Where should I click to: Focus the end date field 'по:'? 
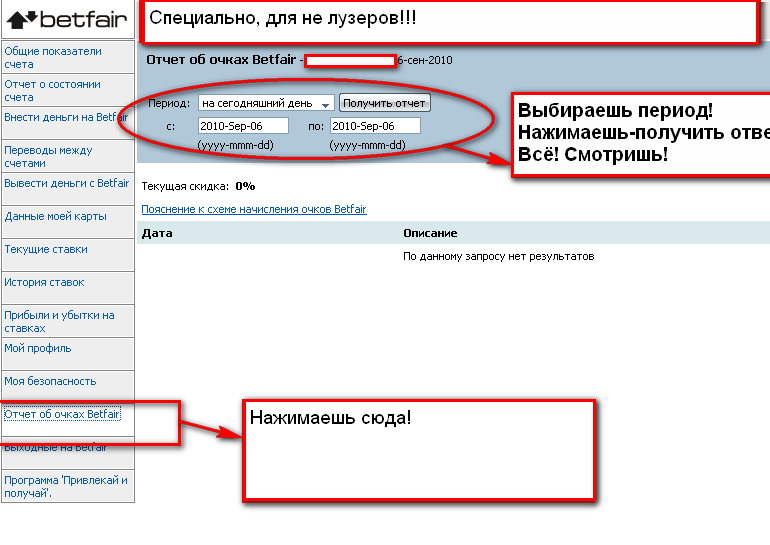point(375,126)
